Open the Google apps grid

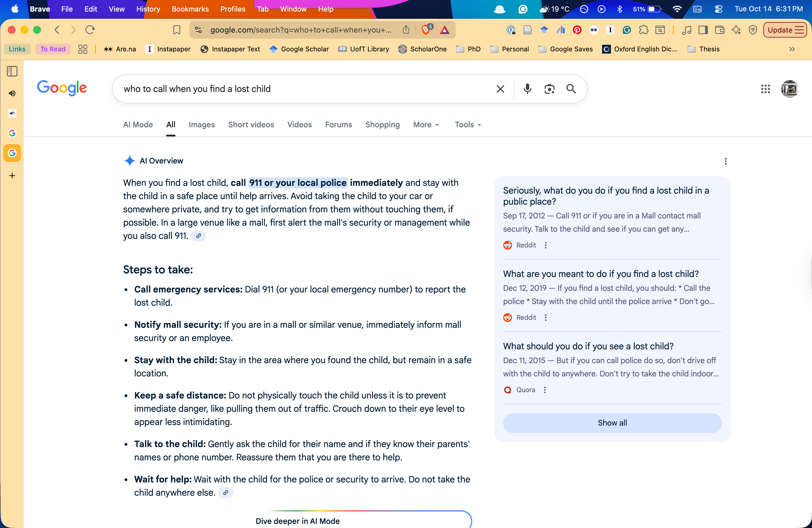tap(765, 89)
